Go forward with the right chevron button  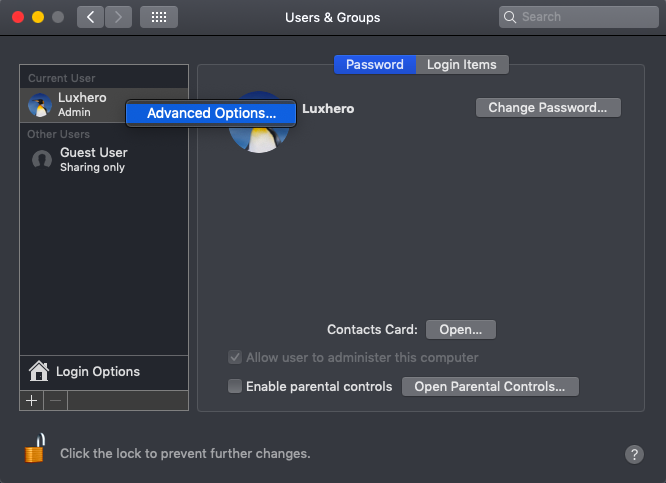point(118,17)
